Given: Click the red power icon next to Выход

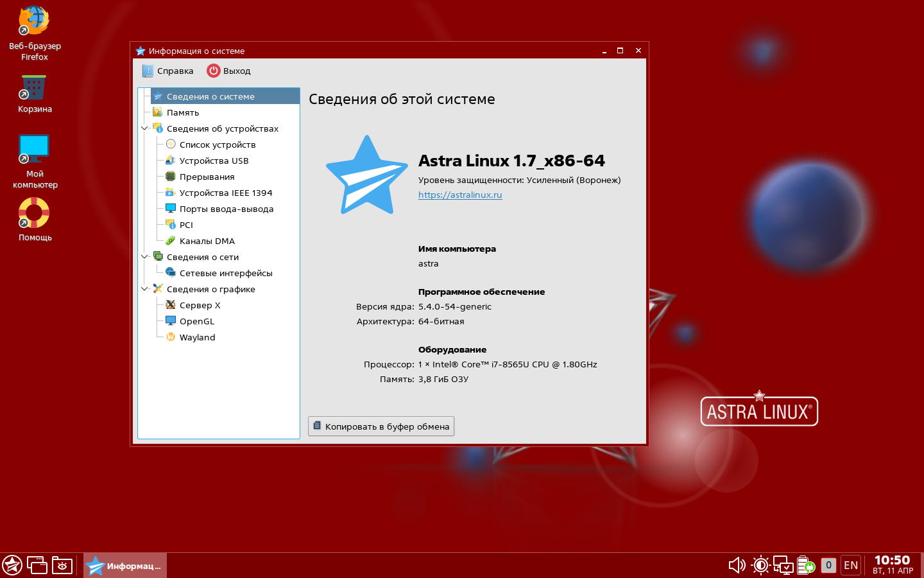Looking at the screenshot, I should click(x=213, y=71).
